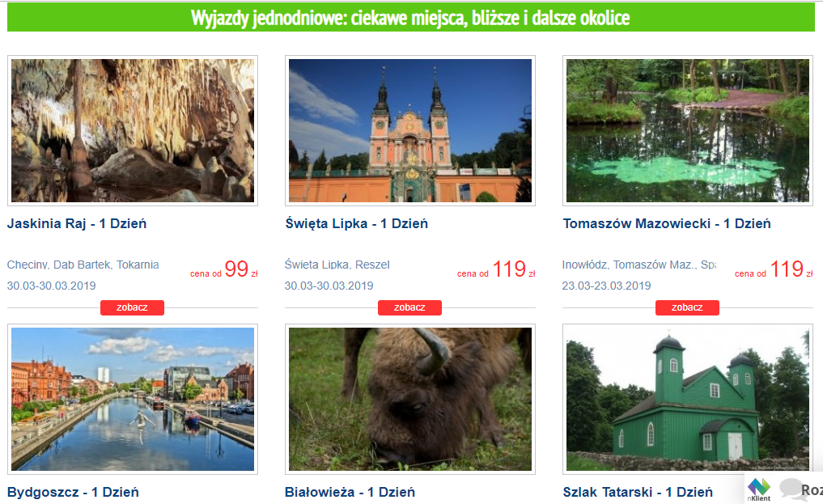Click zobacz button under Tomaszów Mazowiecki
The width and height of the screenshot is (823, 504).
click(687, 307)
